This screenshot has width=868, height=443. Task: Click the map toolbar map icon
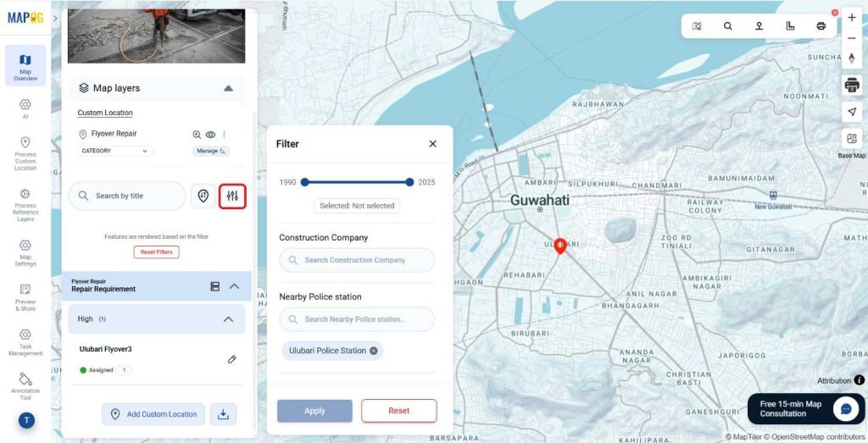tap(697, 26)
